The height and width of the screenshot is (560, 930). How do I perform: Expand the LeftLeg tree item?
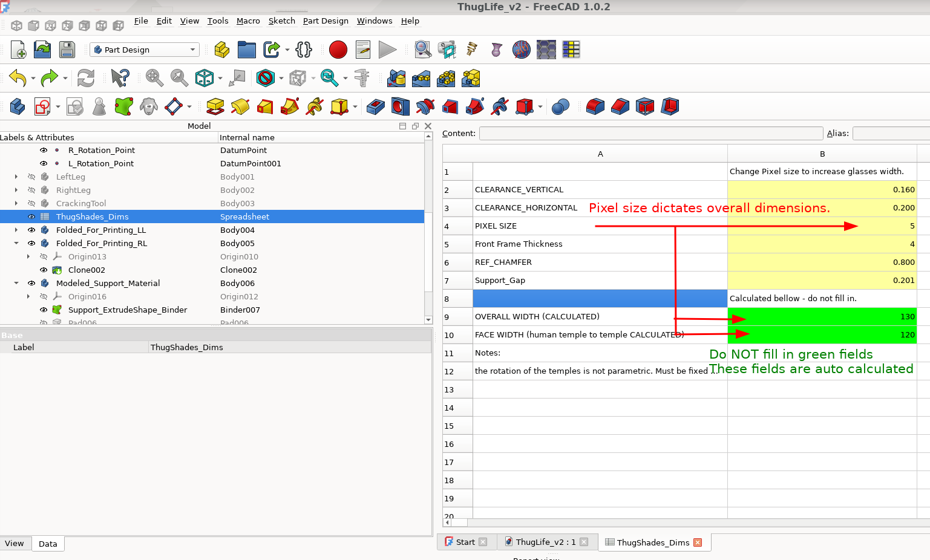click(x=16, y=177)
